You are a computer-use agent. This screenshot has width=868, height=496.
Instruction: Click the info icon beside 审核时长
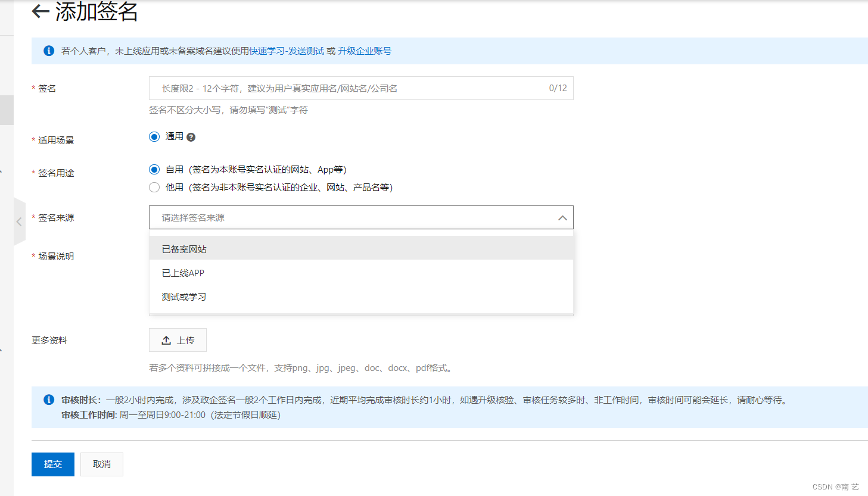click(49, 400)
